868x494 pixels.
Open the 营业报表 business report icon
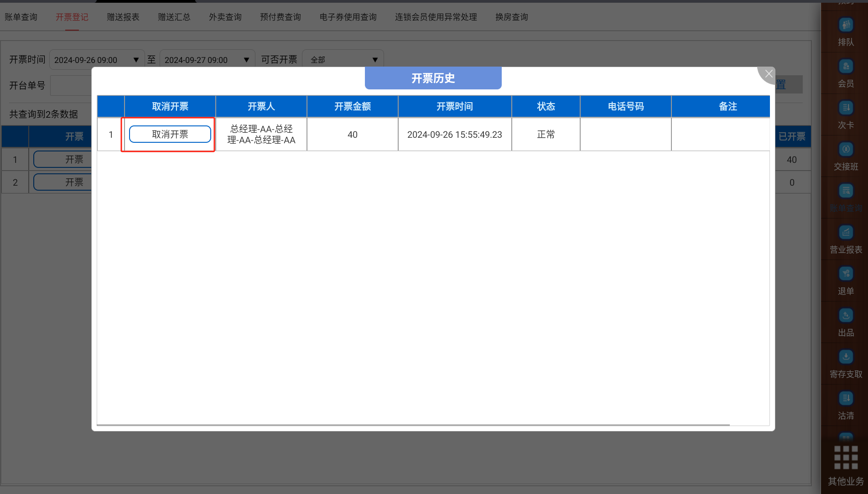click(x=846, y=233)
